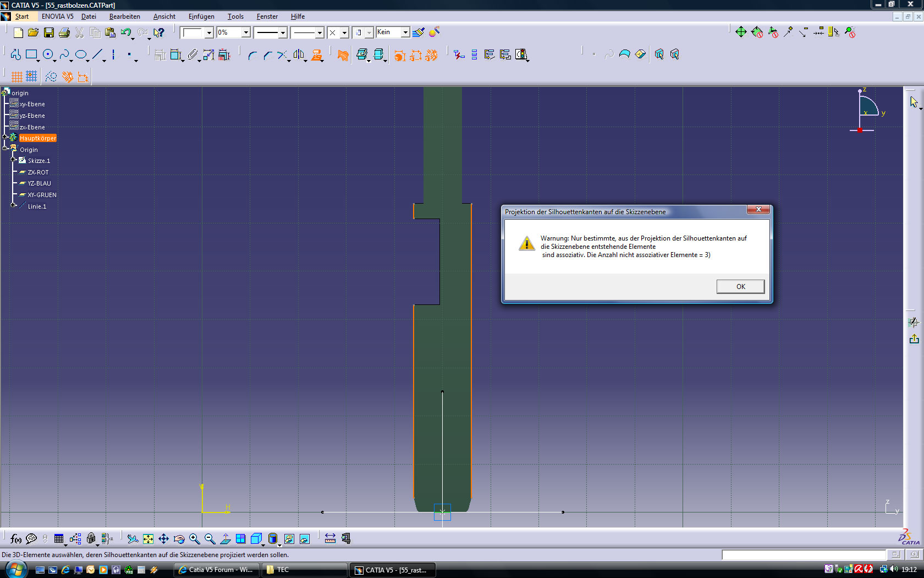Select the Corner fillet tool
Viewport: 924px width, 578px height.
(x=252, y=55)
